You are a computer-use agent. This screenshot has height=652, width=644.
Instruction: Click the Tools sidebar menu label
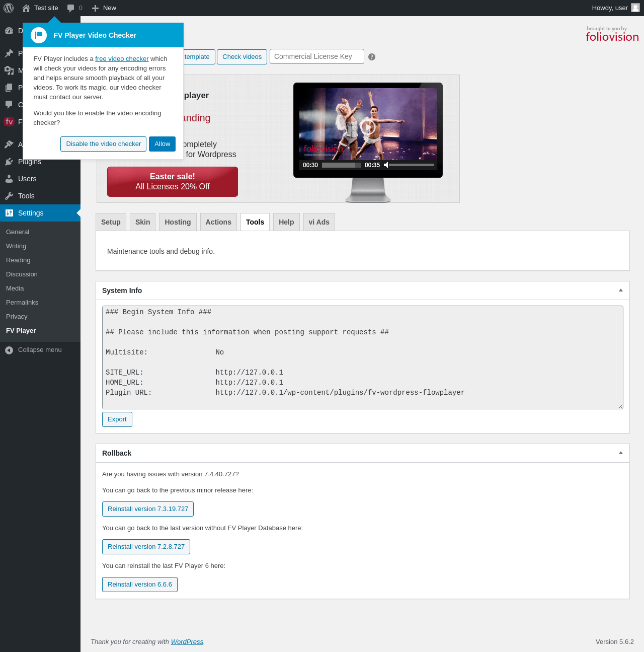[x=26, y=196]
